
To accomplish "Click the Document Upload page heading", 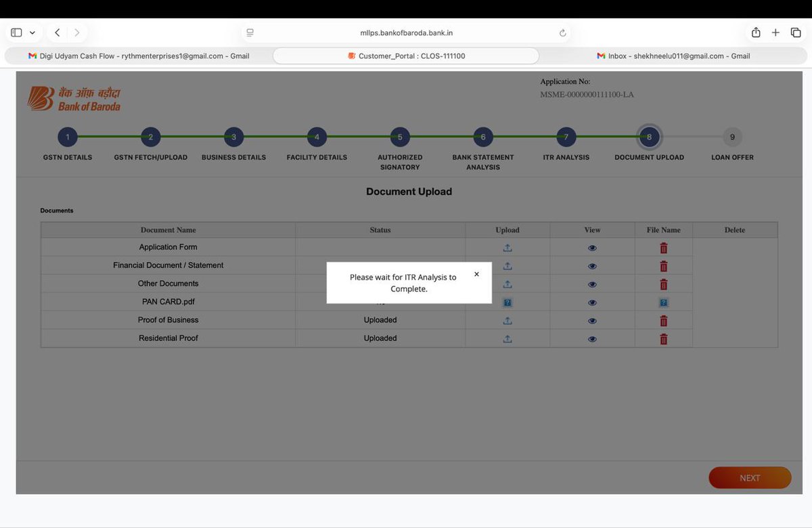I will (x=409, y=192).
